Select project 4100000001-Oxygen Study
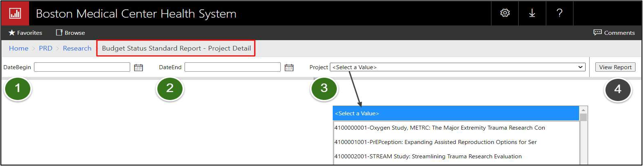Screen dimensions: 644x168 coord(456,128)
